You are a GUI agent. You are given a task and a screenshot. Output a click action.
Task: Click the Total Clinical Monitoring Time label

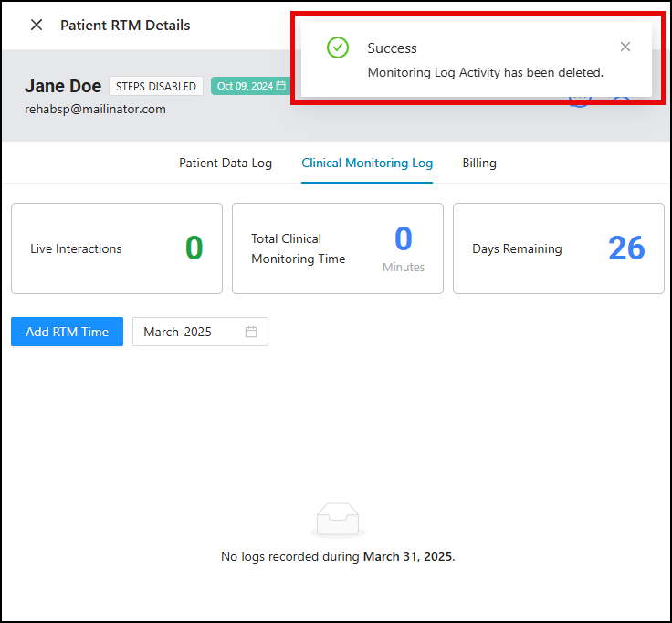pos(298,248)
